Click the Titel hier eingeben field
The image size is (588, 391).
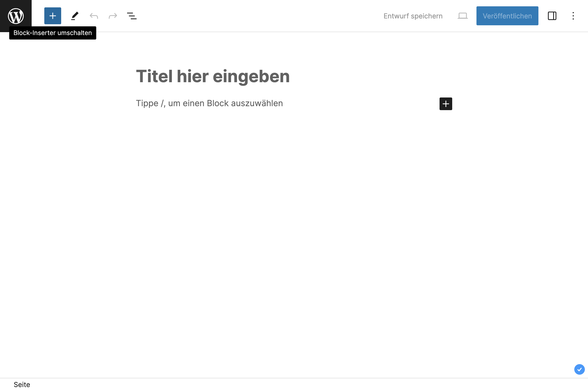pos(294,76)
